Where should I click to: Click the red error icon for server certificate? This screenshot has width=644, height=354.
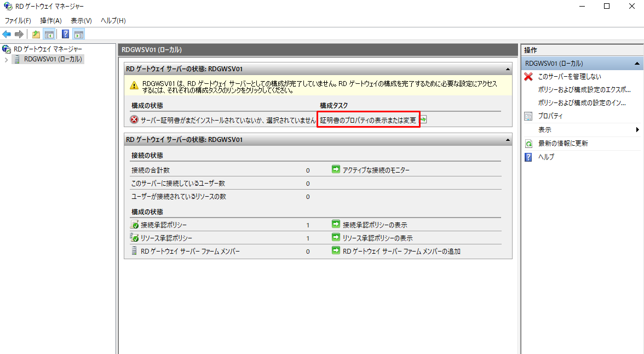pyautogui.click(x=134, y=119)
